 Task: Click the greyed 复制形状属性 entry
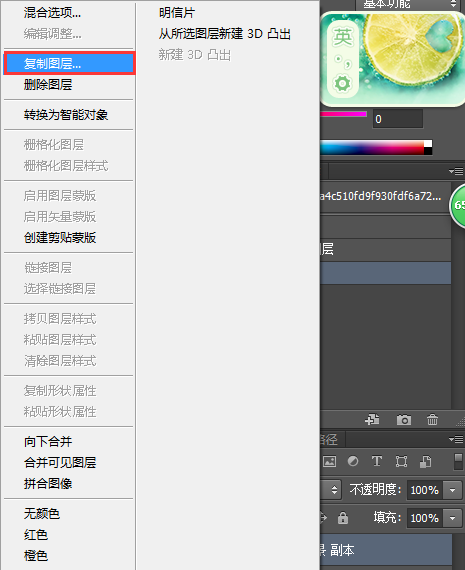pyautogui.click(x=60, y=391)
